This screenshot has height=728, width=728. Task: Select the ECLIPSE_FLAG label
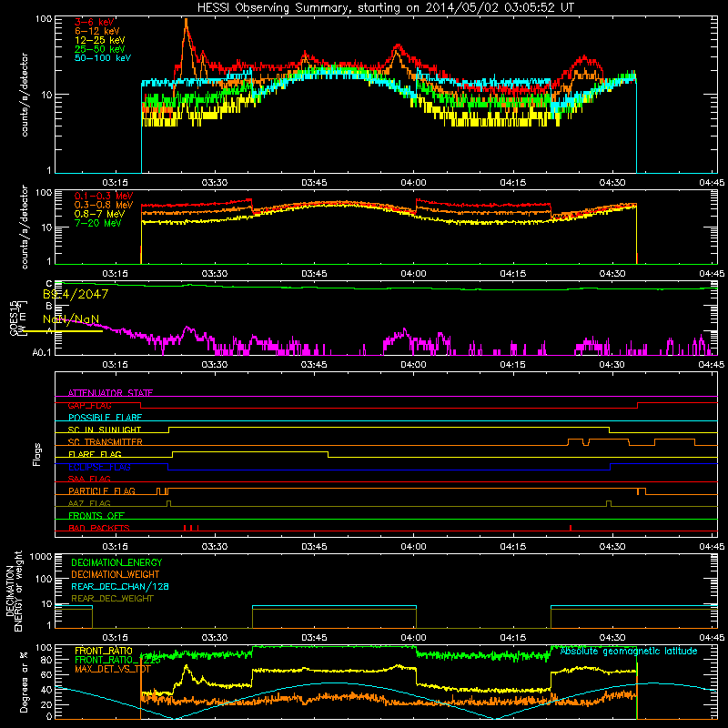point(99,467)
